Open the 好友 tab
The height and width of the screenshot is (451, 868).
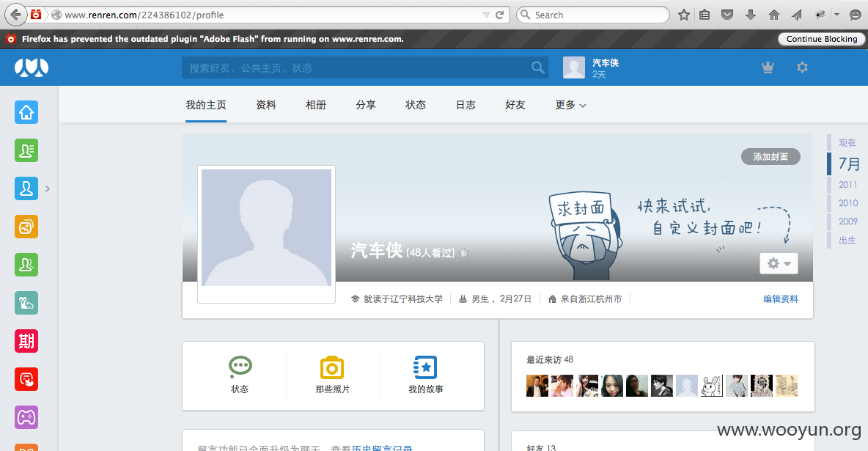[515, 106]
